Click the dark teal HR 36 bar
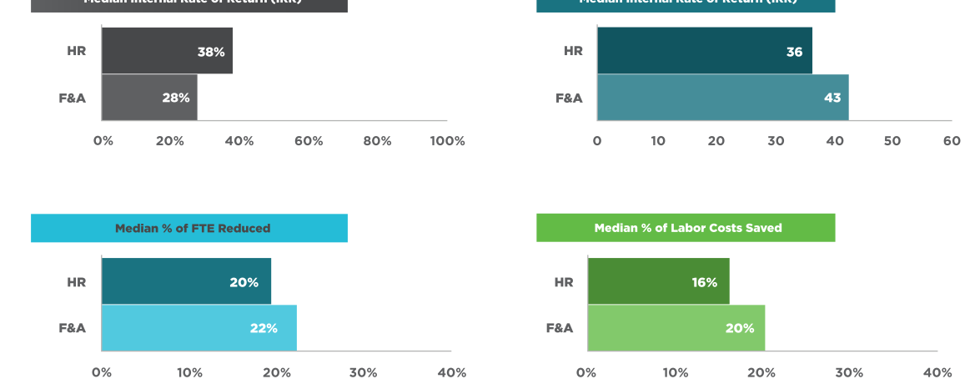 coord(704,51)
